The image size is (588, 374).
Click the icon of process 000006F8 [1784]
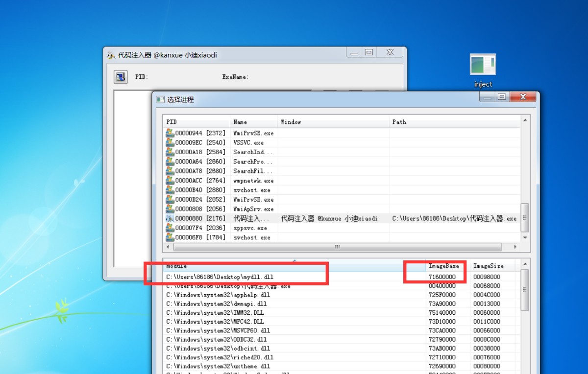pos(170,237)
